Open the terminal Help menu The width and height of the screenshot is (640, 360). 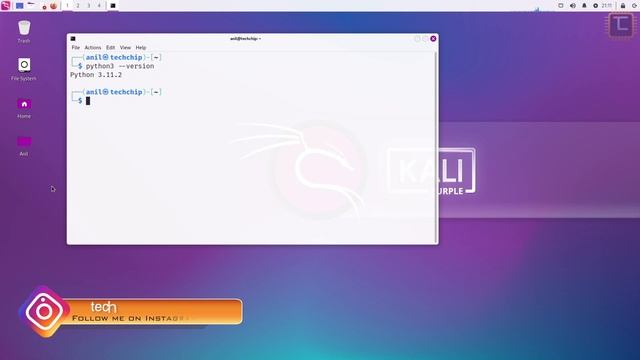141,48
